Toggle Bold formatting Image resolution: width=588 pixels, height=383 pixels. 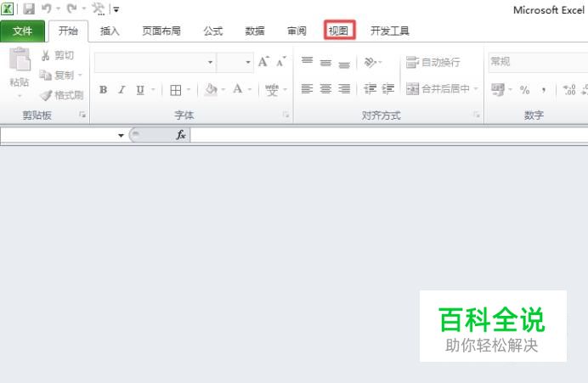coord(103,90)
